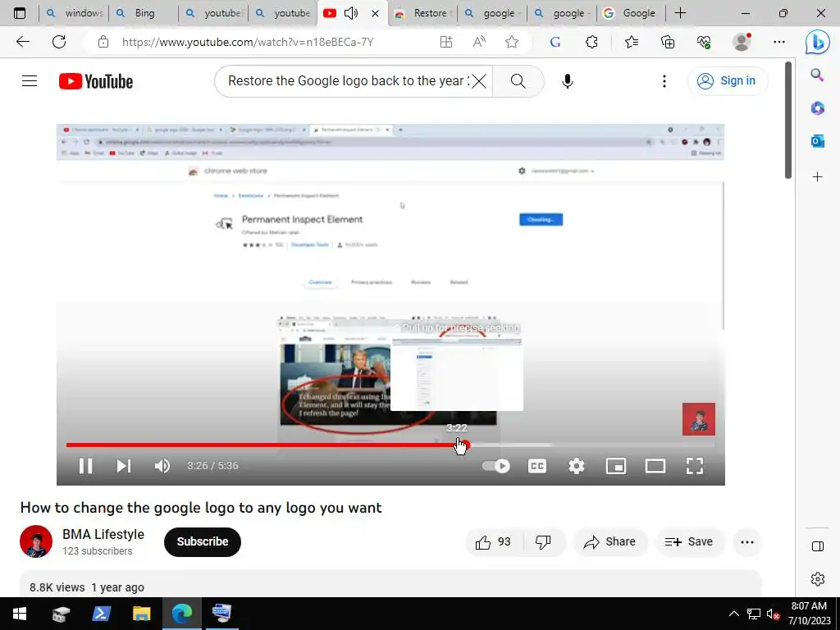
Task: Open a new browser tab
Action: (x=680, y=13)
